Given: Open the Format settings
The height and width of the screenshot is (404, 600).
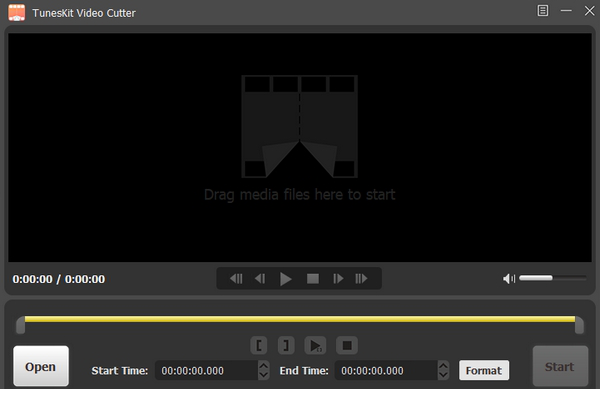Looking at the screenshot, I should (x=484, y=370).
